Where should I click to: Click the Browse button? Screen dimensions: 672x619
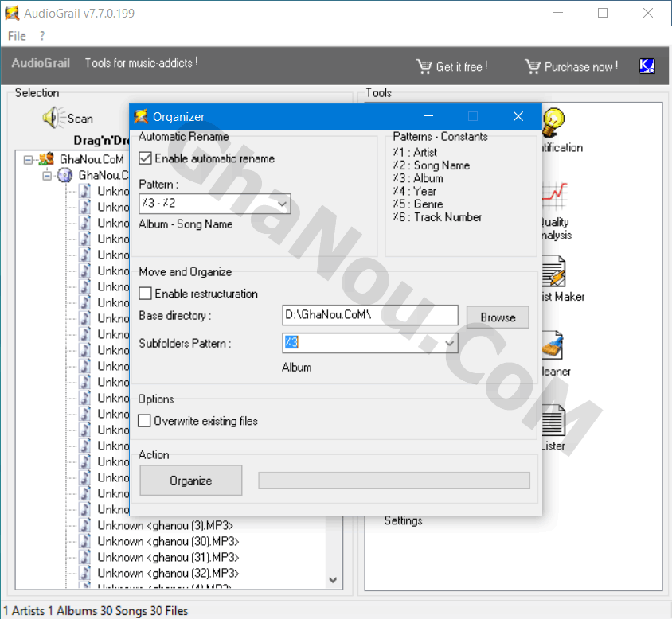[498, 317]
